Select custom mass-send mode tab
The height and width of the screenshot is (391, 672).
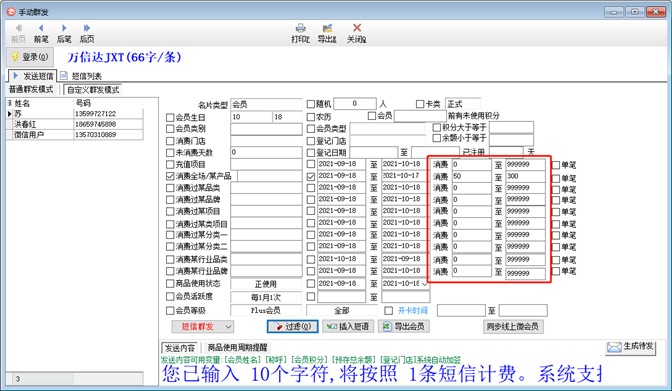click(x=93, y=90)
